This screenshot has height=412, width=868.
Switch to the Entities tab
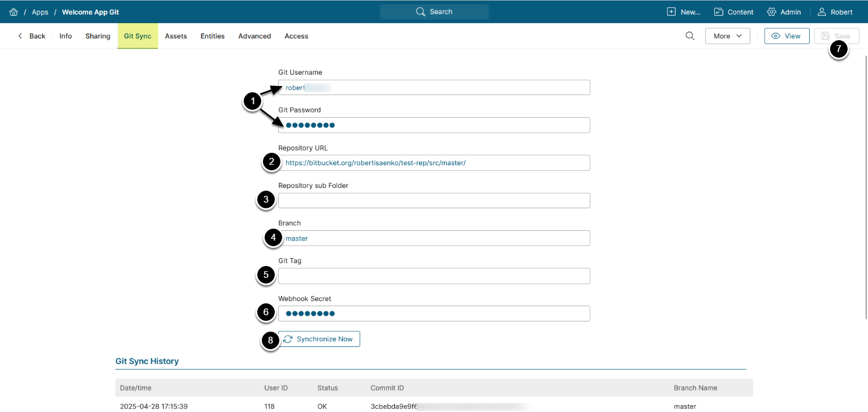[213, 36]
